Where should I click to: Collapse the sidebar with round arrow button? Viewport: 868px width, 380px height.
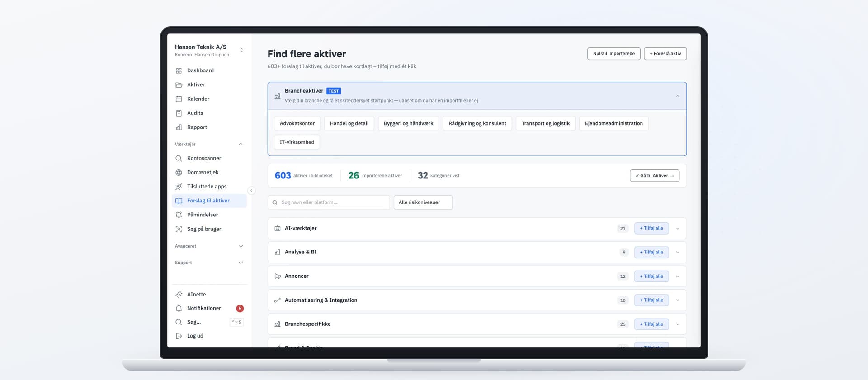(251, 191)
